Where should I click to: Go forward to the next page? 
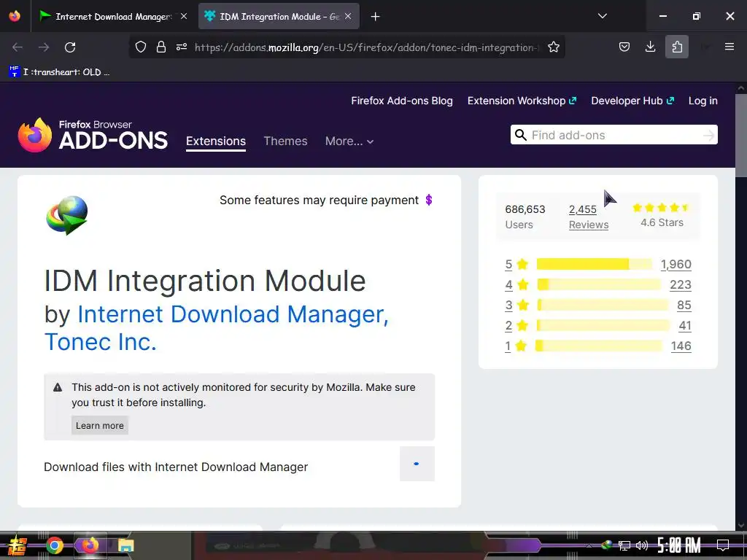[x=44, y=47]
